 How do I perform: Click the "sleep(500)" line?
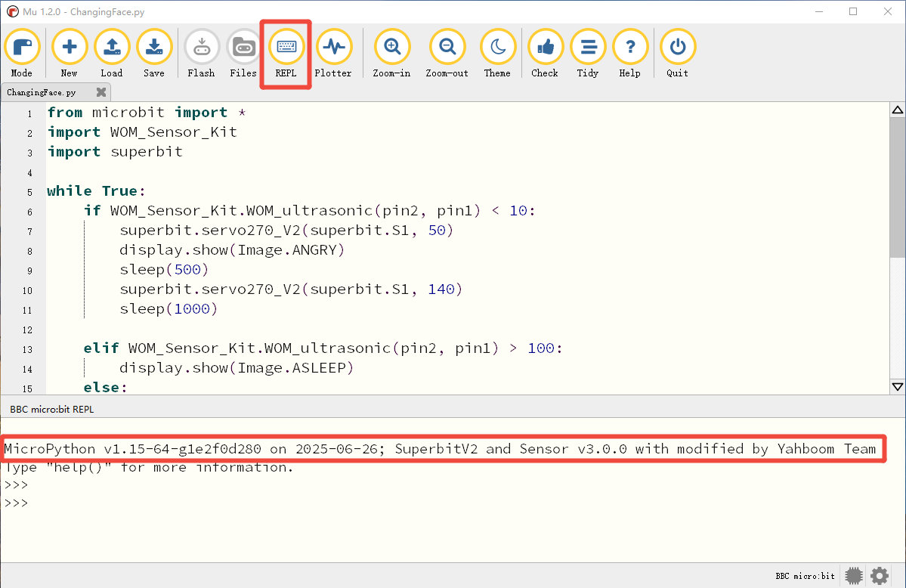click(x=164, y=269)
